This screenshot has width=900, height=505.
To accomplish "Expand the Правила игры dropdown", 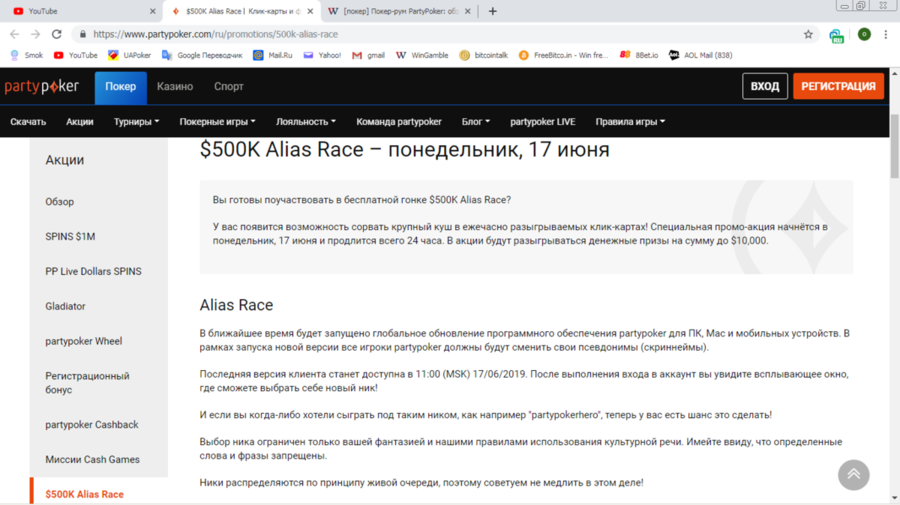I will [630, 122].
